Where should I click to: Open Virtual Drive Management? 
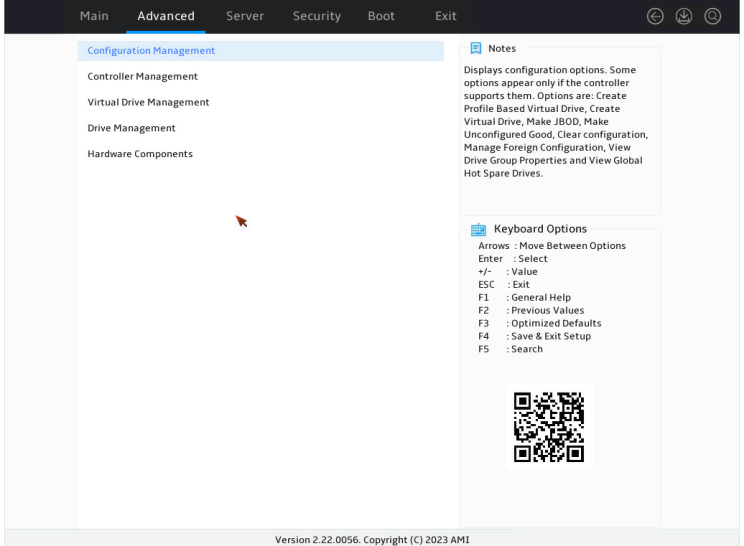pyautogui.click(x=148, y=102)
